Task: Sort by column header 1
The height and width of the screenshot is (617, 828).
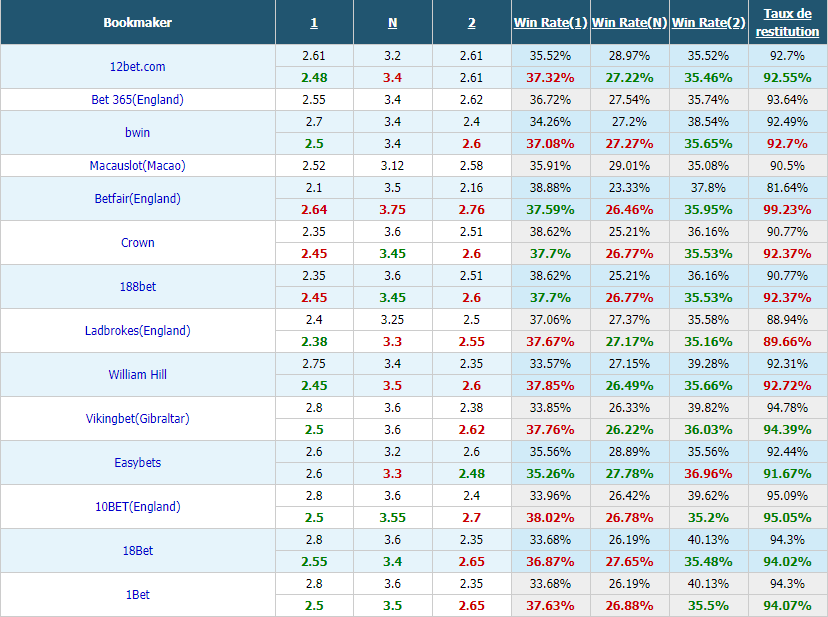Action: pyautogui.click(x=314, y=23)
